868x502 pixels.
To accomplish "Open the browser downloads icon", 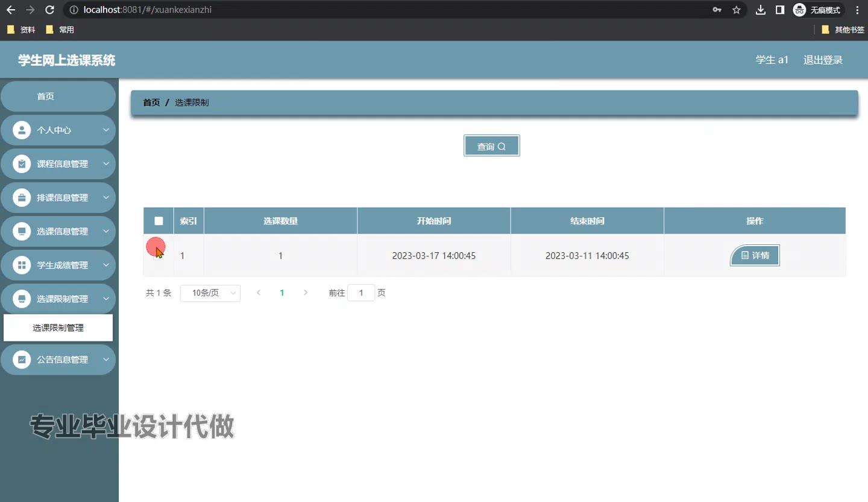I will point(761,10).
